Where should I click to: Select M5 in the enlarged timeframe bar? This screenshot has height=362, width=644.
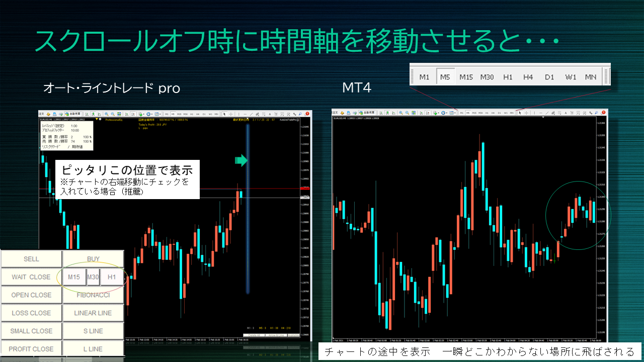tap(445, 77)
